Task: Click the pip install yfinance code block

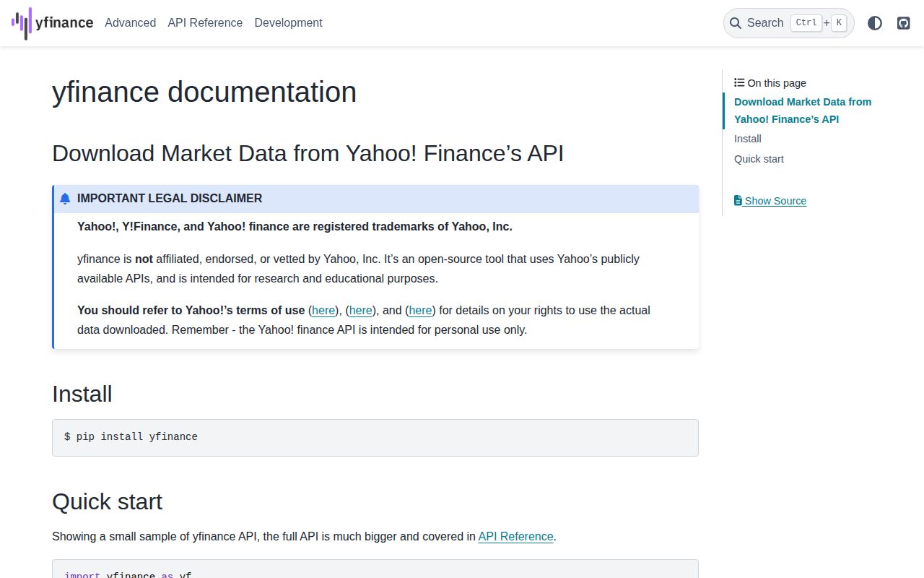Action: coord(375,438)
